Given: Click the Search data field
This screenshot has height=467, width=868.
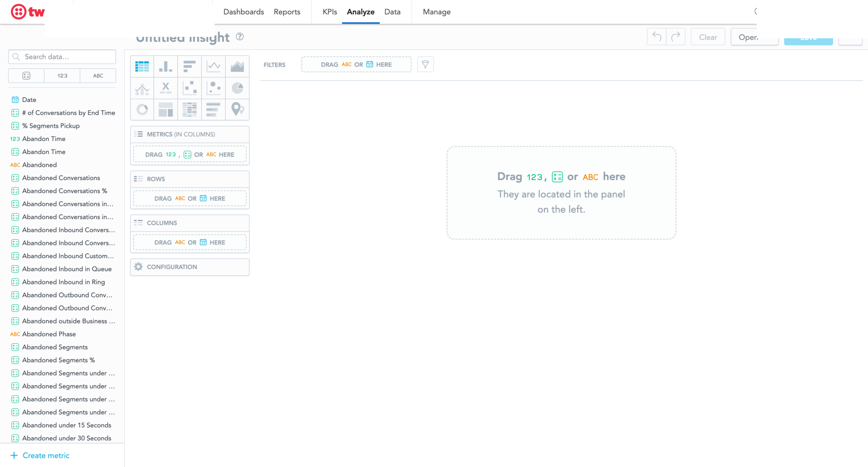Looking at the screenshot, I should click(62, 56).
